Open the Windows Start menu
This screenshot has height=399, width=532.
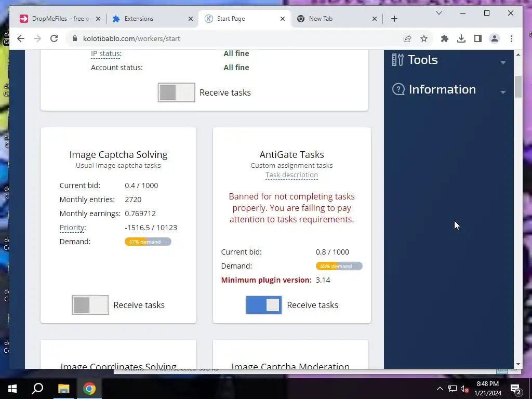click(x=12, y=389)
